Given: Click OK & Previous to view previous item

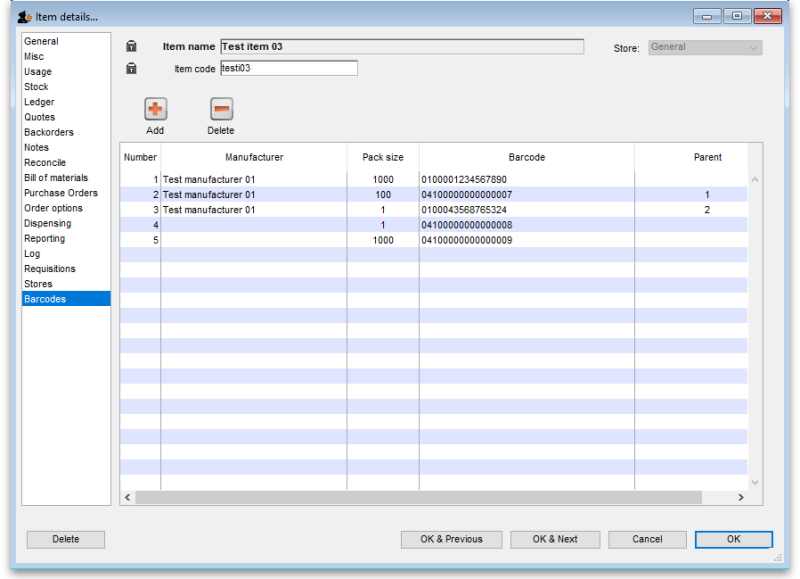Looking at the screenshot, I should (451, 539).
